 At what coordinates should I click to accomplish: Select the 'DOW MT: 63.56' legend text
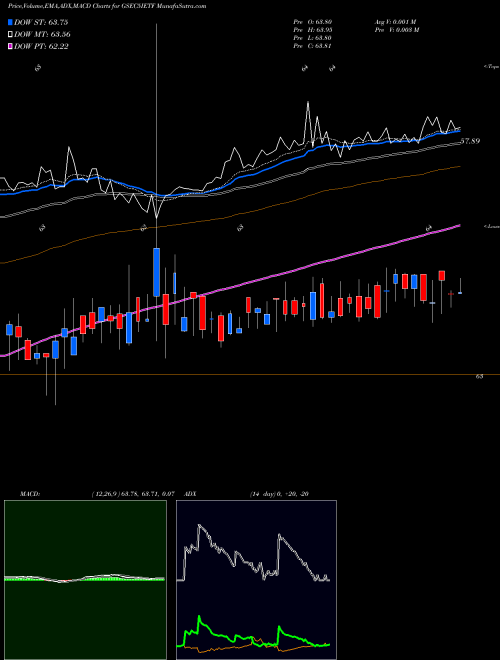[x=42, y=35]
